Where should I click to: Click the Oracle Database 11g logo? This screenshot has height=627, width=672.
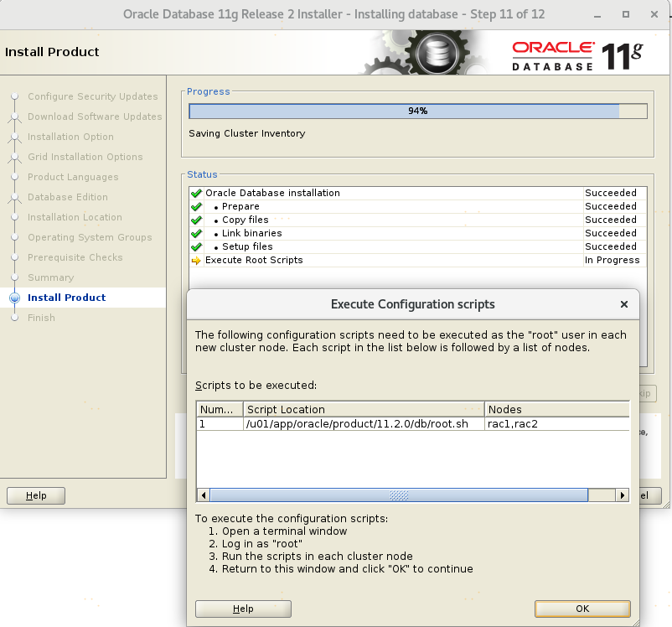pos(576,54)
